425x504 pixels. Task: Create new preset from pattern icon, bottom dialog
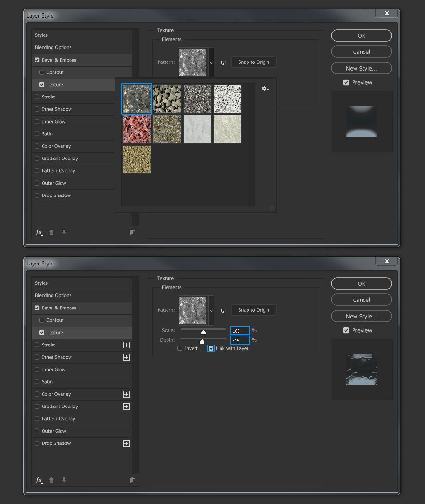tap(224, 310)
